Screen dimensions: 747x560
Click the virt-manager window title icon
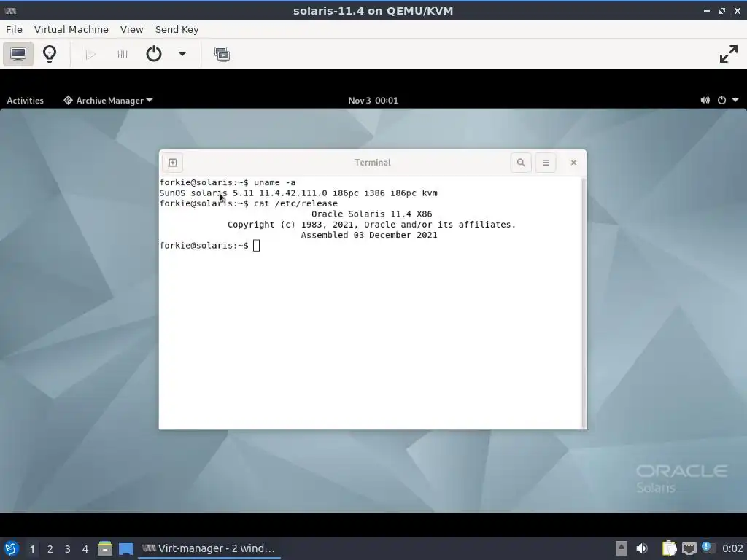coord(10,11)
